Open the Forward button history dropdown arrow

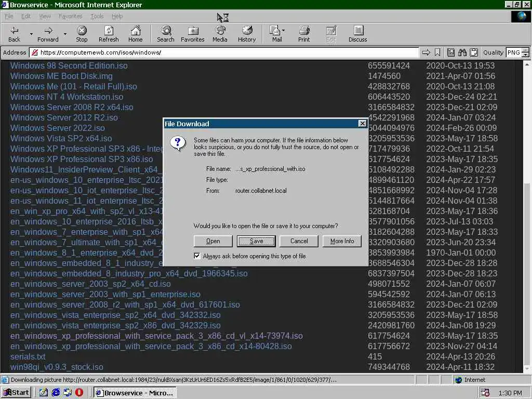[x=65, y=34]
